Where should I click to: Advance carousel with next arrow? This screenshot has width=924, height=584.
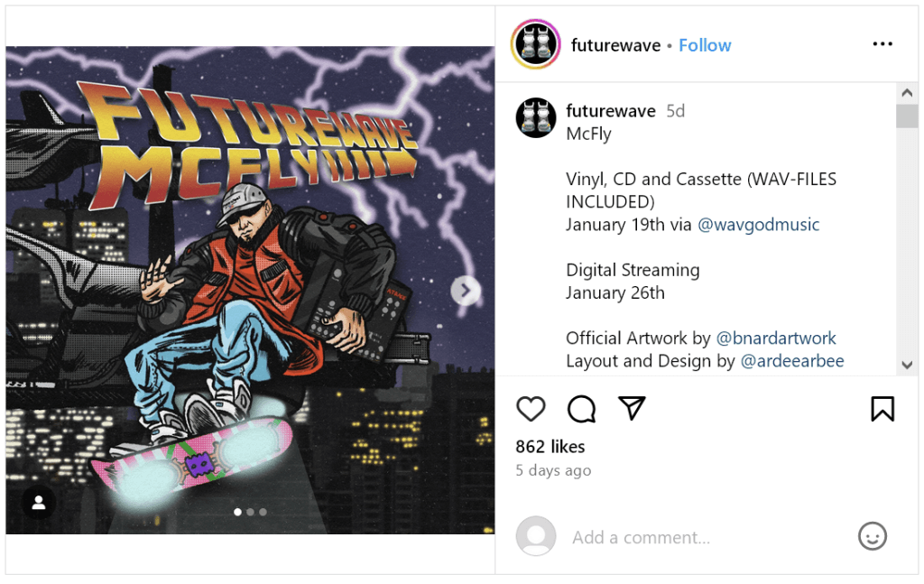(466, 291)
